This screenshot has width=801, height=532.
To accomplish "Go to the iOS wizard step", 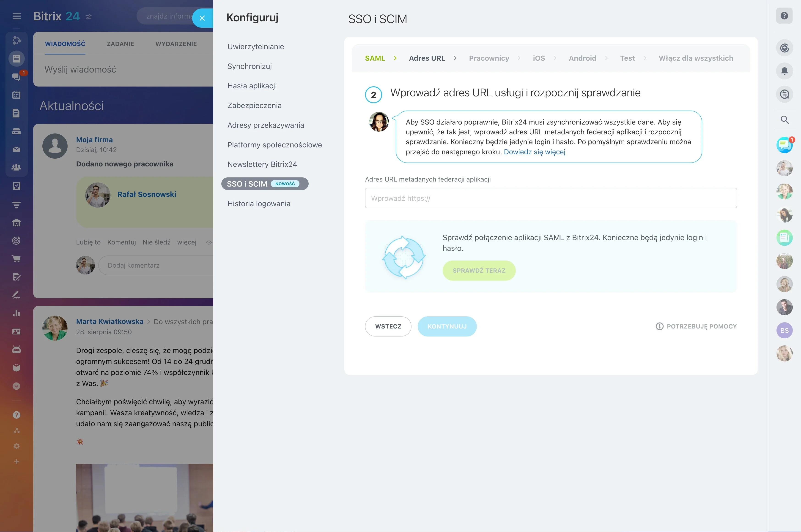I will [539, 58].
